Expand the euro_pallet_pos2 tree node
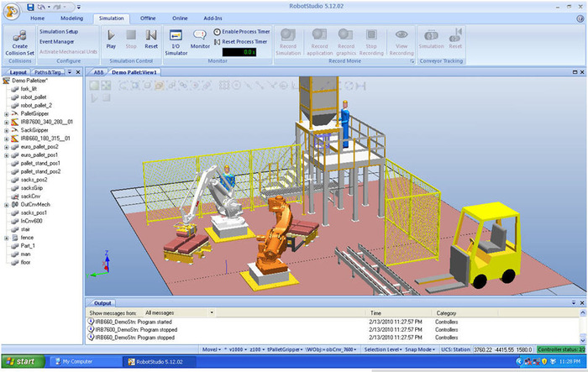This screenshot has height=372, width=588. (7, 147)
